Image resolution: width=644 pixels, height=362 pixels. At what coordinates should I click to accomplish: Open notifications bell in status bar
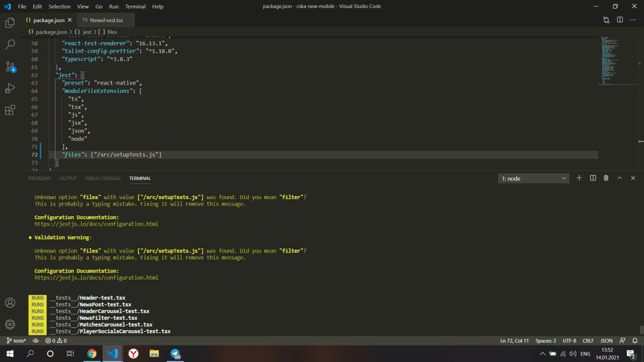[x=634, y=340]
